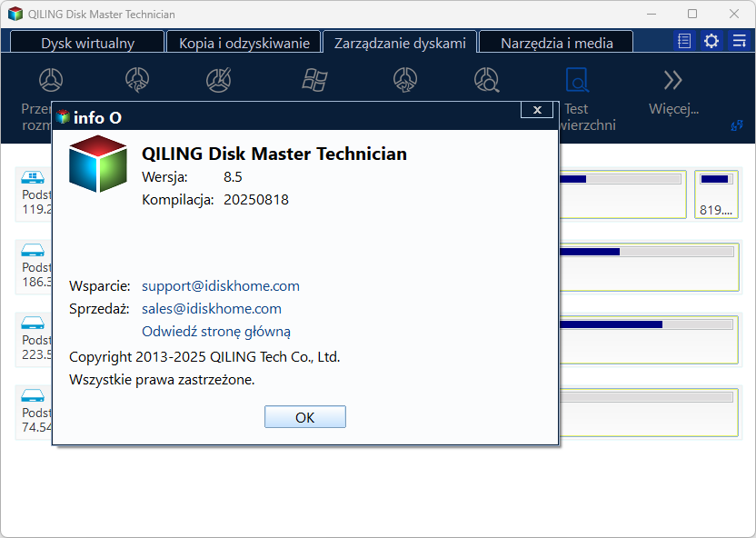Open the log list icon in the tab bar
This screenshot has height=538, width=756.
684,41
